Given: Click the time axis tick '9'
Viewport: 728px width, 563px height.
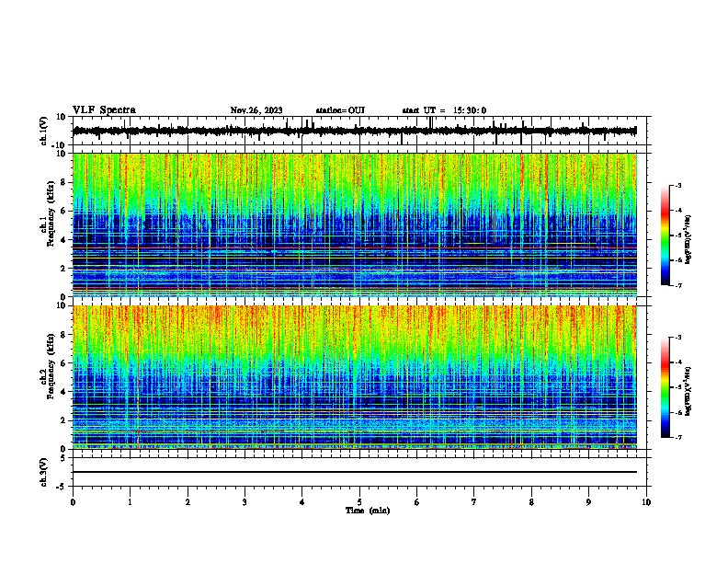Looking at the screenshot, I should 588,502.
